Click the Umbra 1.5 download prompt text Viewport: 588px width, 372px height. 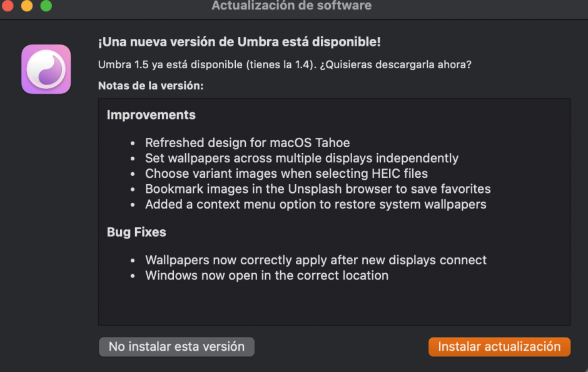(285, 65)
